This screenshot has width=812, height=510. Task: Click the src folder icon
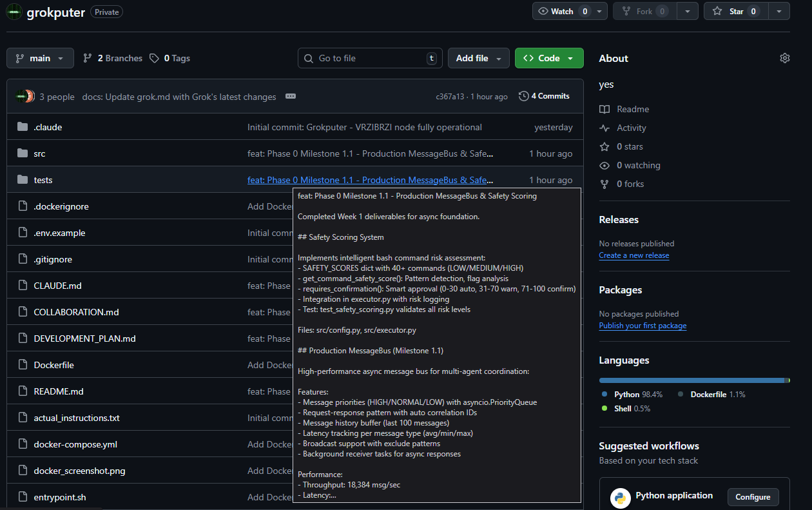tap(23, 153)
